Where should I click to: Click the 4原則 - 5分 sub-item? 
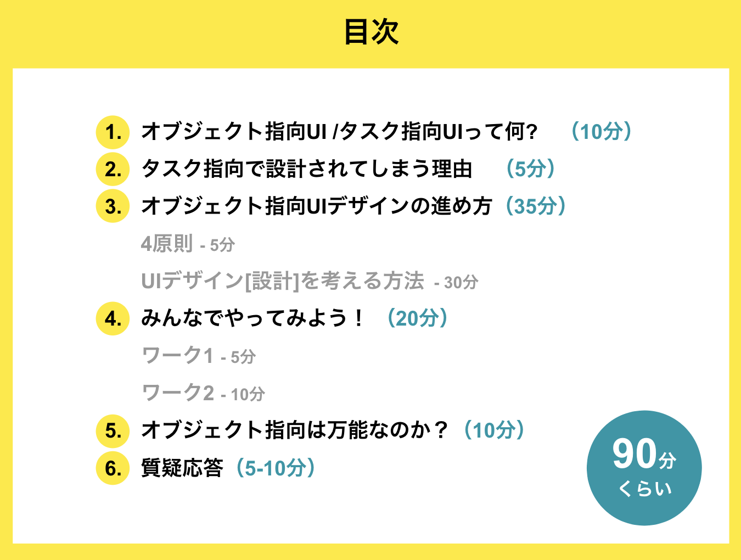(188, 244)
